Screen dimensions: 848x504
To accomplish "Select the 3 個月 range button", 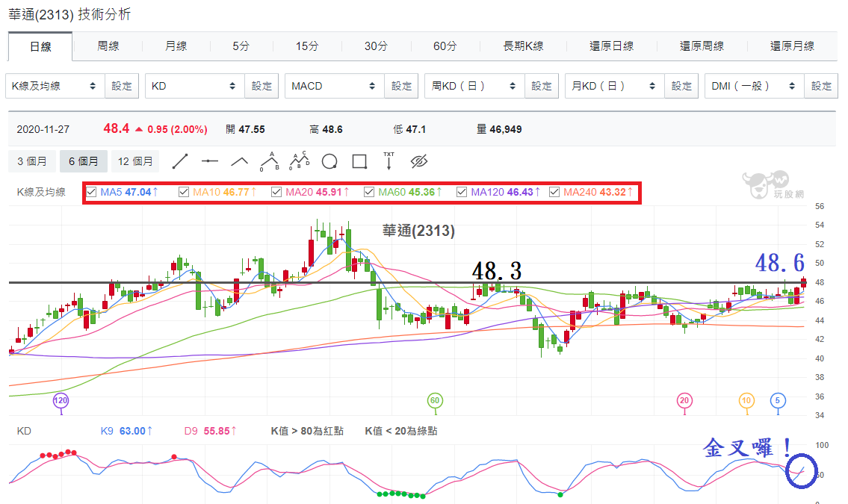I will 32,161.
